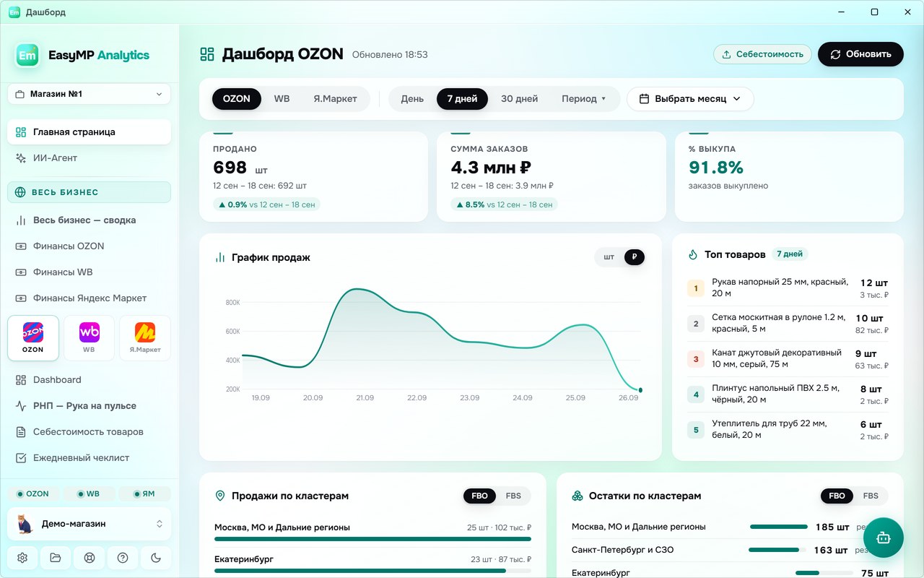Open Весь бизнес — сводка

(x=90, y=220)
